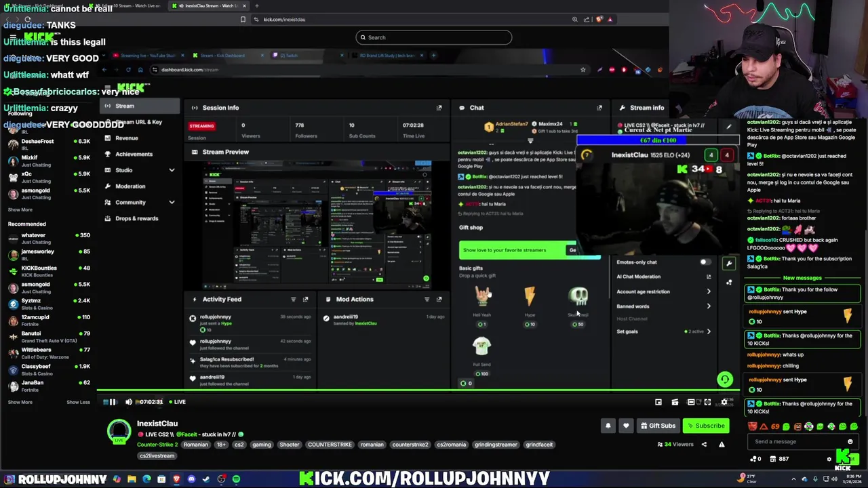
Task: Click the green Subscribe button
Action: 706,426
